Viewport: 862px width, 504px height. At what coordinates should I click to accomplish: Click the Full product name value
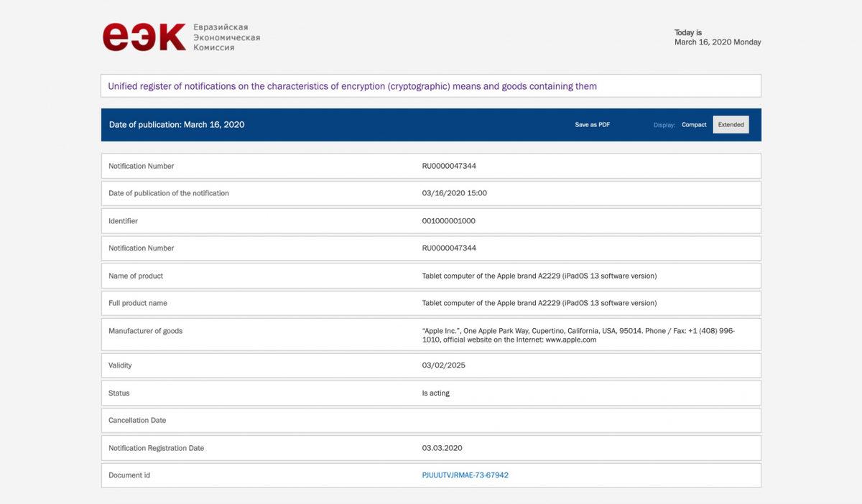pos(539,303)
